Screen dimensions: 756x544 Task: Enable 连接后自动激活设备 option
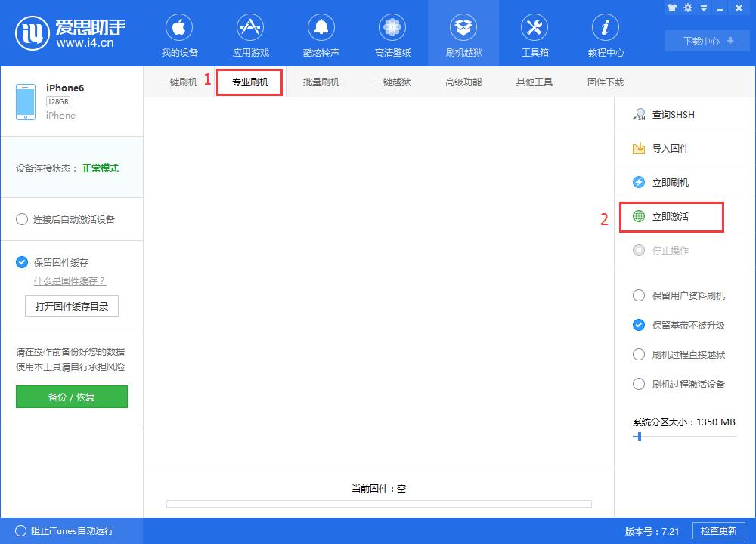point(23,219)
